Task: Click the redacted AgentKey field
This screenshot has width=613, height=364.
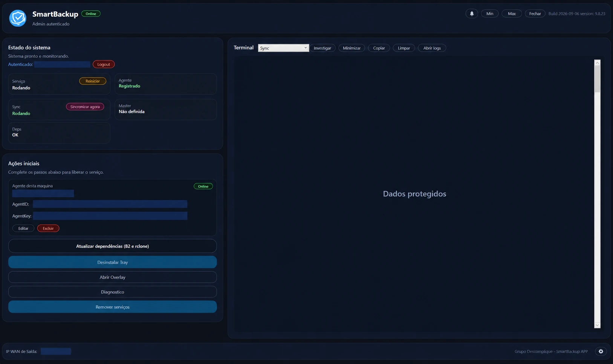Action: tap(110, 216)
